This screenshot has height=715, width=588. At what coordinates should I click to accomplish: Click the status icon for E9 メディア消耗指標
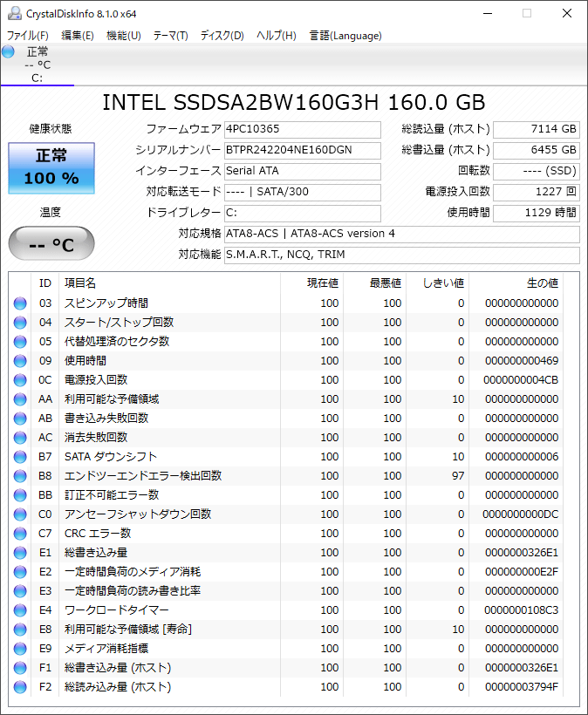point(20,649)
